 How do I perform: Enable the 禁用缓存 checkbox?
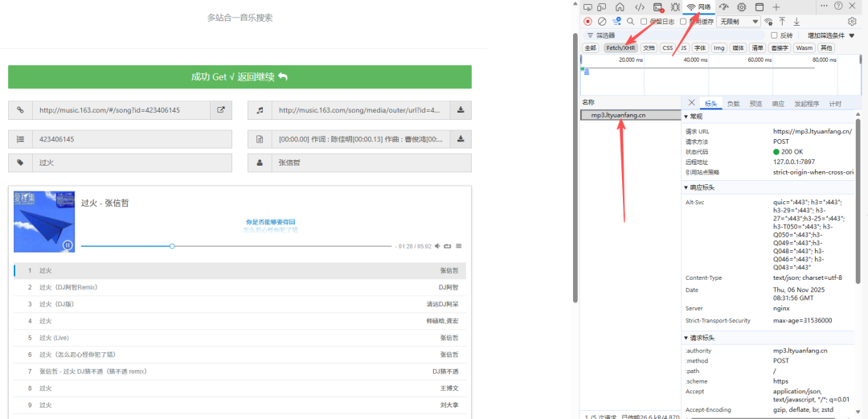683,22
